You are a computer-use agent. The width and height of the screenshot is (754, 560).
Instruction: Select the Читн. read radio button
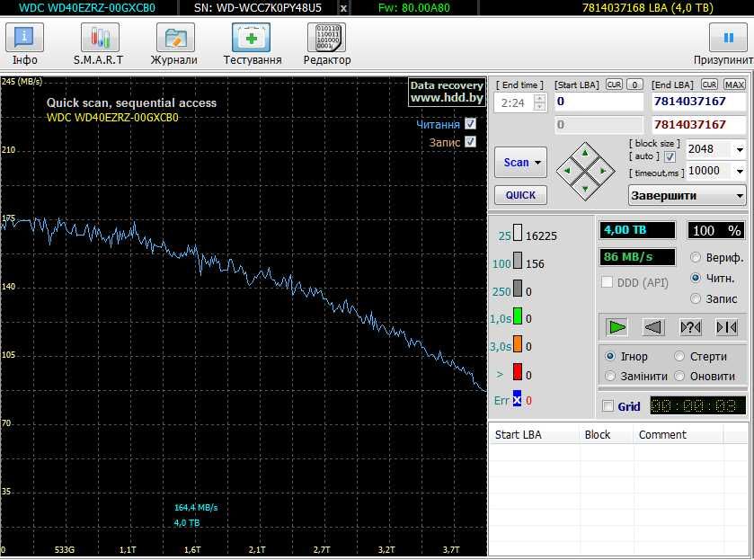coord(696,278)
